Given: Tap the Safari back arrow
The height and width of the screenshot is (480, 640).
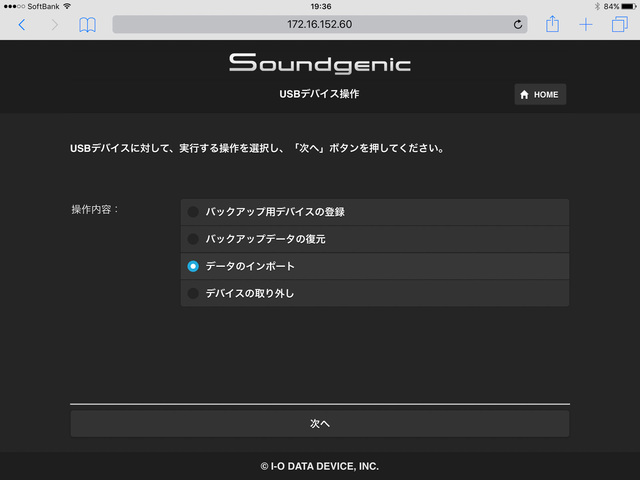Looking at the screenshot, I should 22,25.
